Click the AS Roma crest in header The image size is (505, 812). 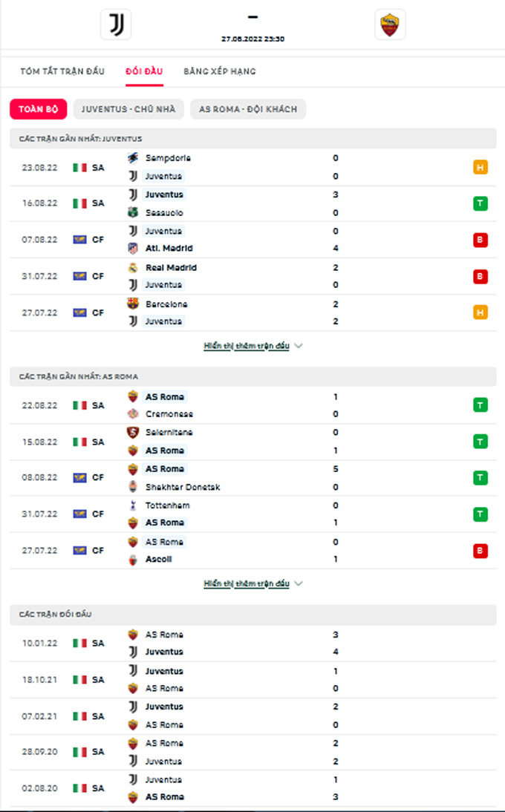coord(389,24)
